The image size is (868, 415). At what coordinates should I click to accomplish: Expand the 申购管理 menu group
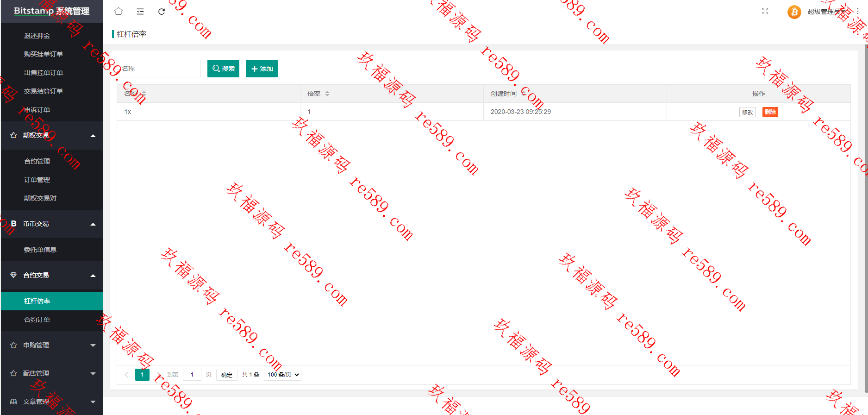93,346
